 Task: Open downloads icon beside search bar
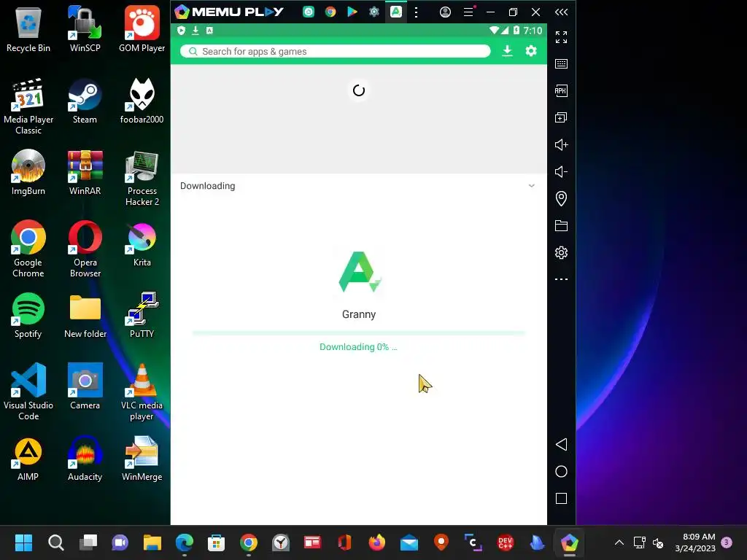click(x=508, y=51)
